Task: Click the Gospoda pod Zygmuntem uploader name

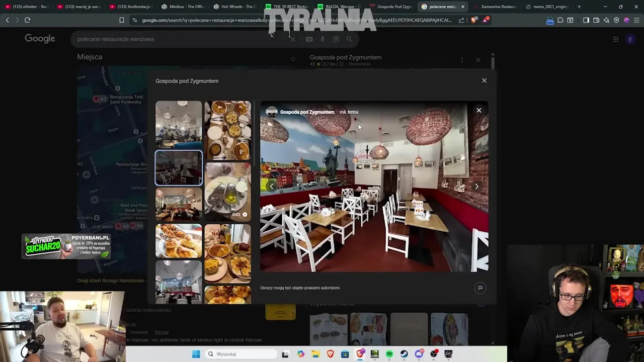Action: click(307, 112)
